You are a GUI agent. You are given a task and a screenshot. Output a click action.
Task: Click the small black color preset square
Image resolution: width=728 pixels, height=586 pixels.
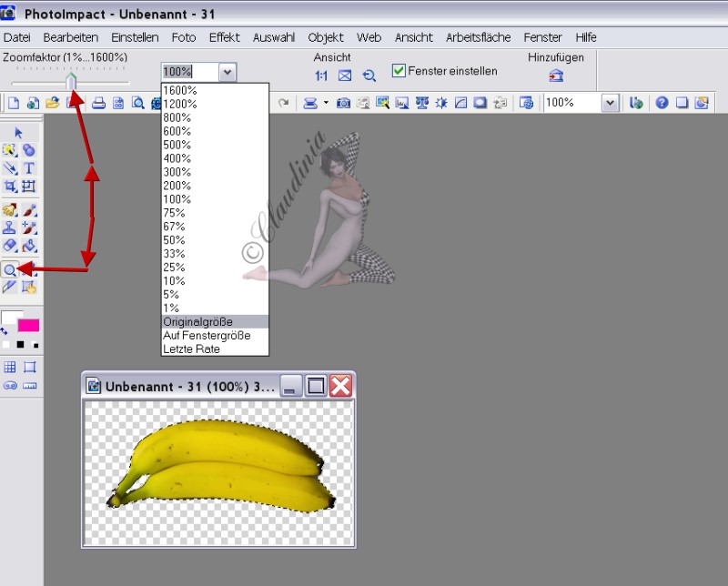pos(20,345)
